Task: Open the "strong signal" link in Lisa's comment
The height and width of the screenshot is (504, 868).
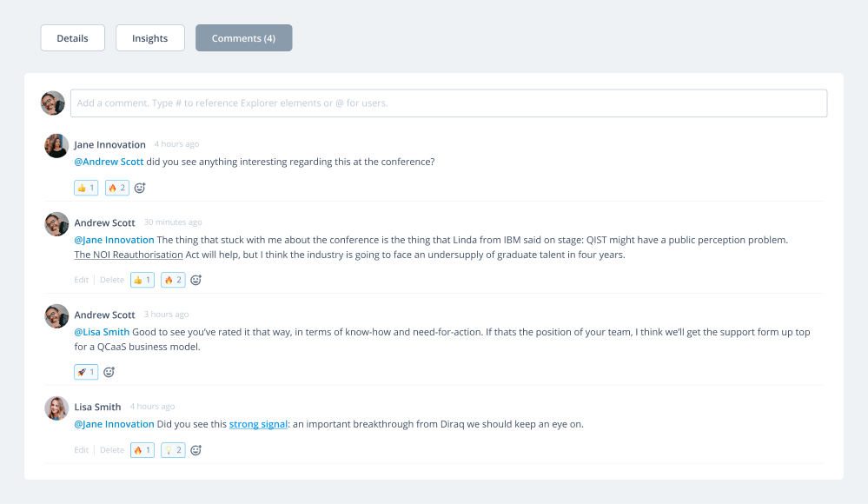Action: coord(258,424)
